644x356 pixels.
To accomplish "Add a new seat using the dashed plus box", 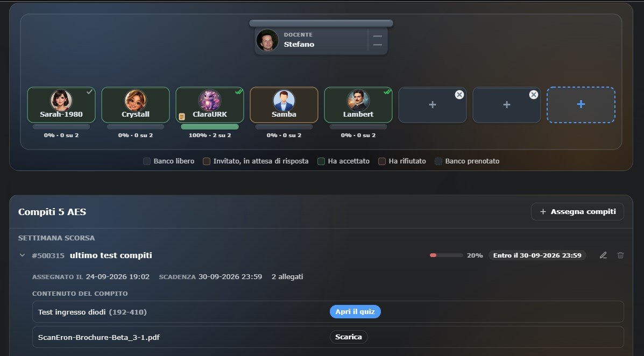I will 581,104.
